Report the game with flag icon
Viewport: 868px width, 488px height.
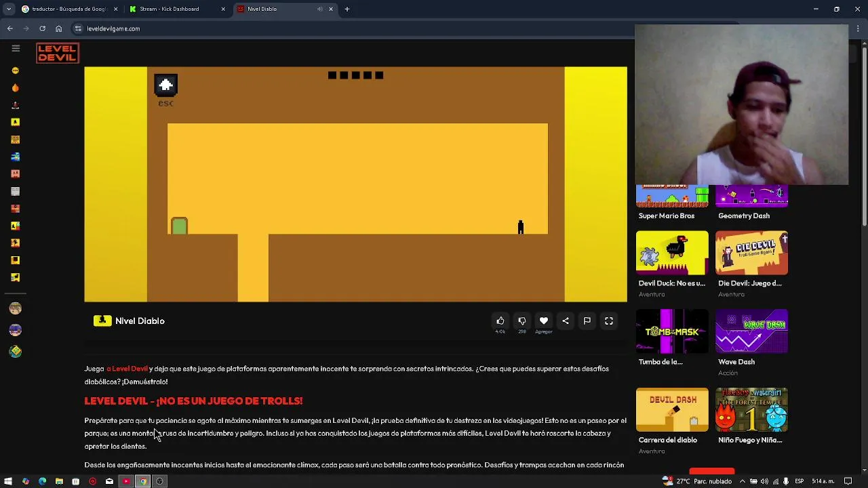point(587,321)
